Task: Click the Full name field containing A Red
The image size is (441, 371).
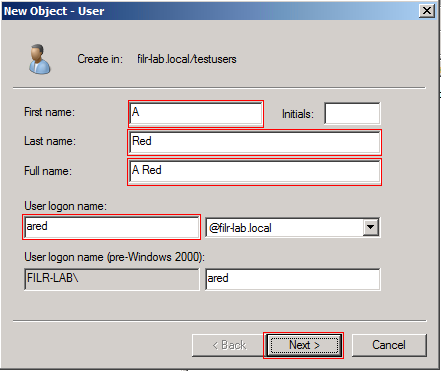Action: [x=254, y=172]
